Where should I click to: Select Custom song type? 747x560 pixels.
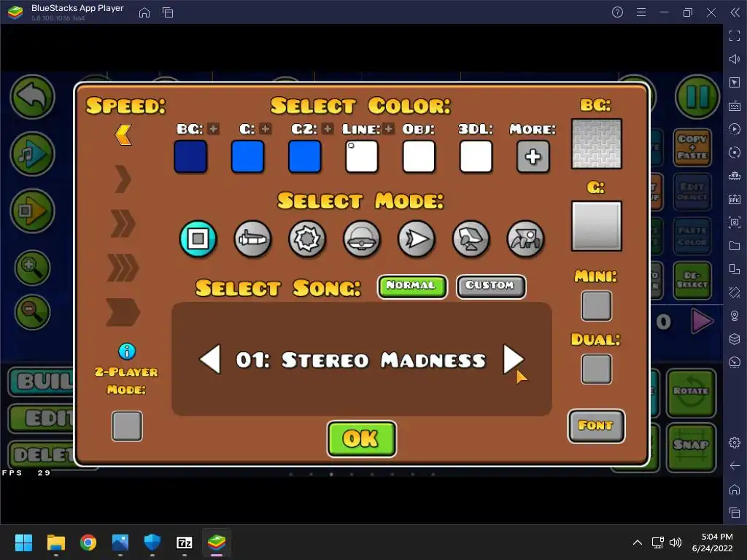point(491,286)
